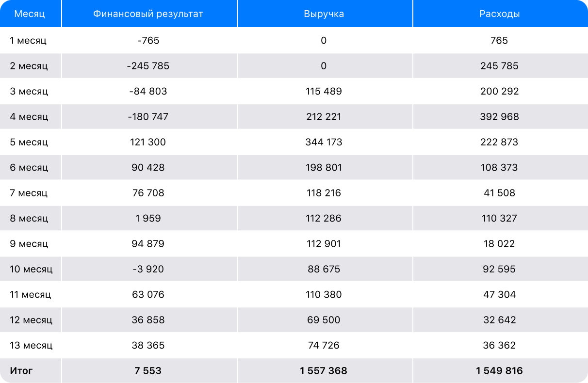Select the "Расходы" column header
Viewport: 588px width, 383px height.
(499, 14)
